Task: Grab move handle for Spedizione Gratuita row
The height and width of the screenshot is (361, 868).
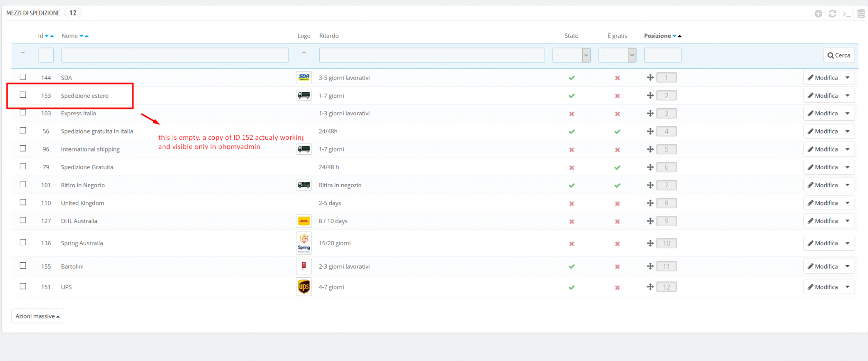Action: click(650, 167)
